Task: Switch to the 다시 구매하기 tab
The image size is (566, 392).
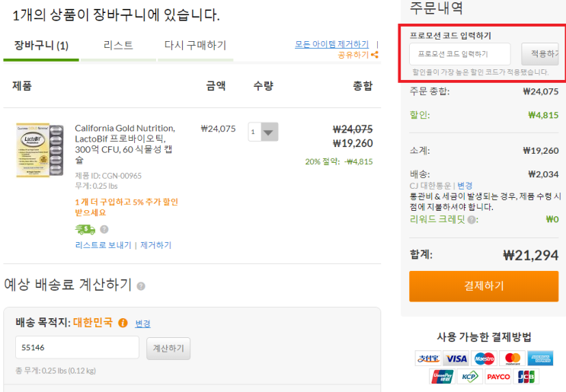Action: point(195,46)
